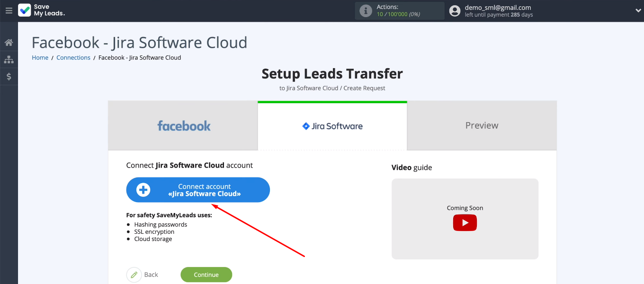The height and width of the screenshot is (284, 644).
Task: Click 'to Jira Software Cloud / Create Request' subtitle
Action: coord(332,88)
